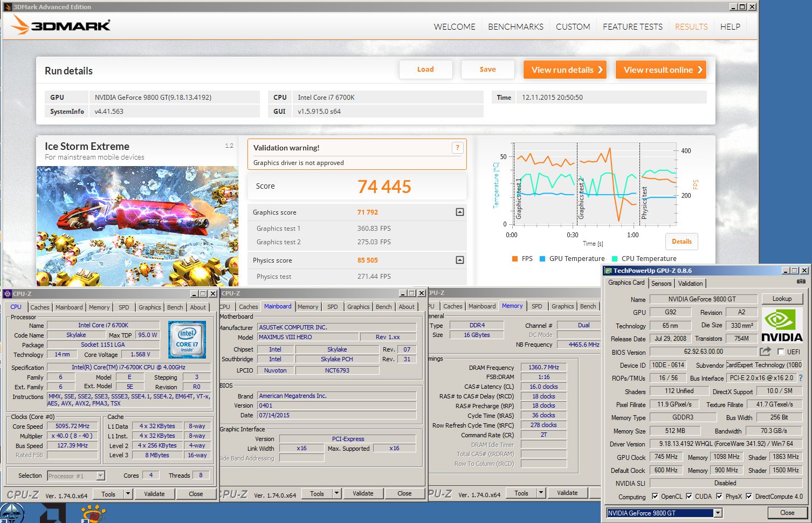Click View result online
Image resolution: width=812 pixels, height=523 pixels.
click(x=661, y=70)
